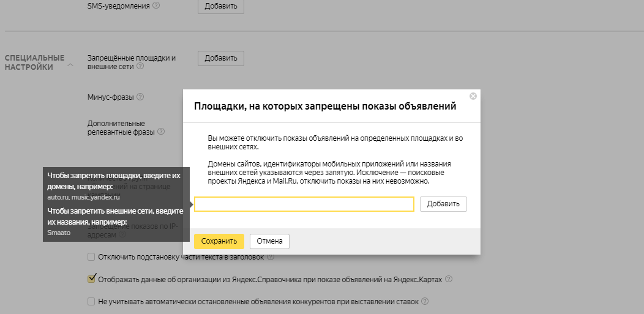Save banned sites with Сохранить

[x=219, y=241]
